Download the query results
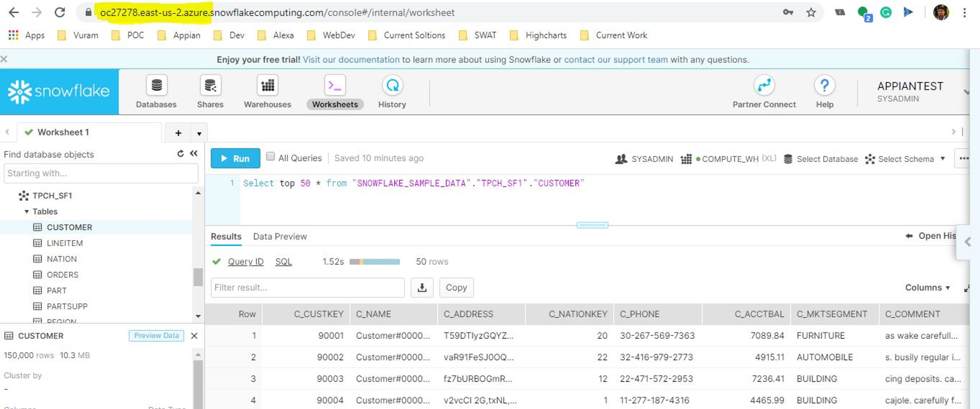The image size is (980, 409). [422, 288]
